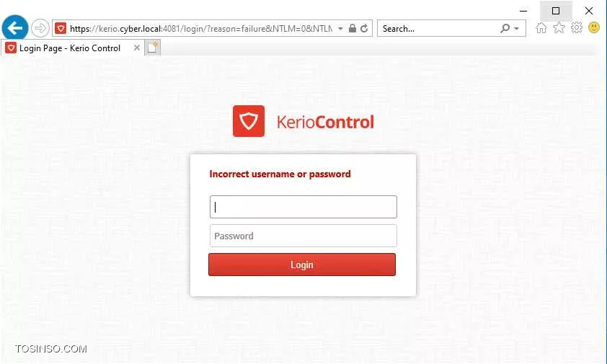This screenshot has width=607, height=364.
Task: Open the browser home page icon
Action: (x=541, y=28)
